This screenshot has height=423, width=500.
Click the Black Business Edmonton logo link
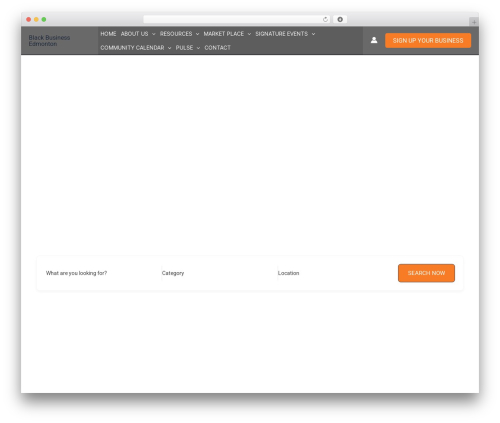(49, 41)
